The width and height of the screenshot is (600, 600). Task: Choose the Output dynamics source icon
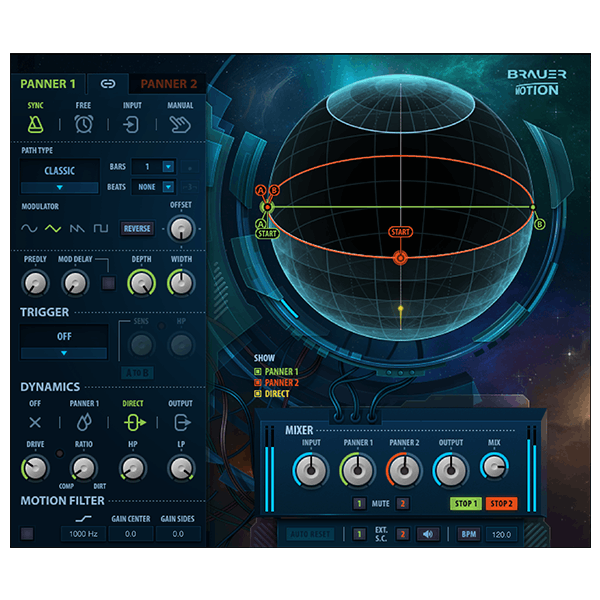coord(180,423)
